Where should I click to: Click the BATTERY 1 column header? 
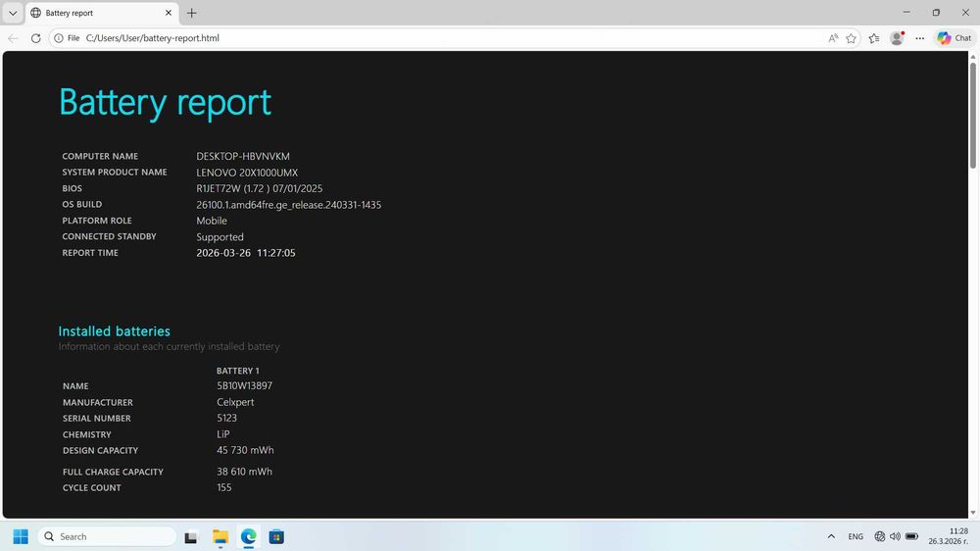click(x=237, y=371)
